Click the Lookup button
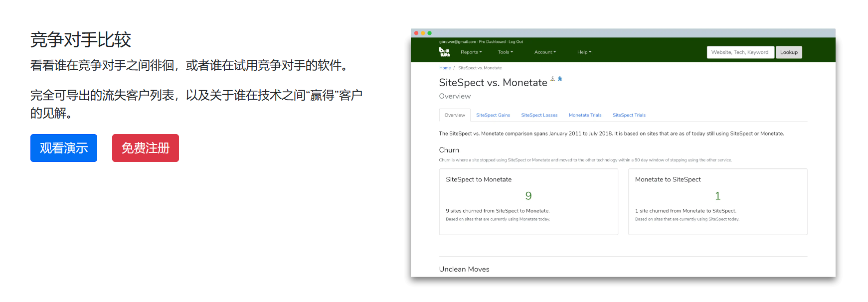The width and height of the screenshot is (868, 302). click(x=789, y=52)
